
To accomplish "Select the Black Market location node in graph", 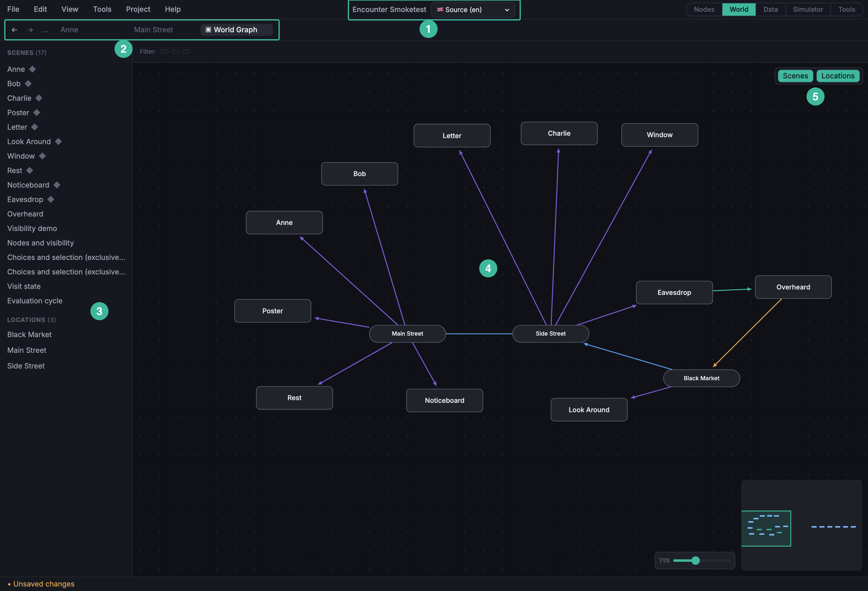I will pos(701,378).
